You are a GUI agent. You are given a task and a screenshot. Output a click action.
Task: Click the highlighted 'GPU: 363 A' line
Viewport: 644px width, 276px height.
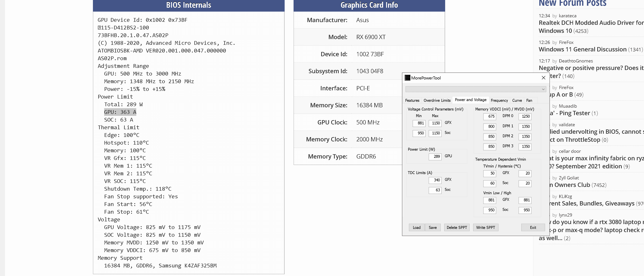click(x=120, y=112)
